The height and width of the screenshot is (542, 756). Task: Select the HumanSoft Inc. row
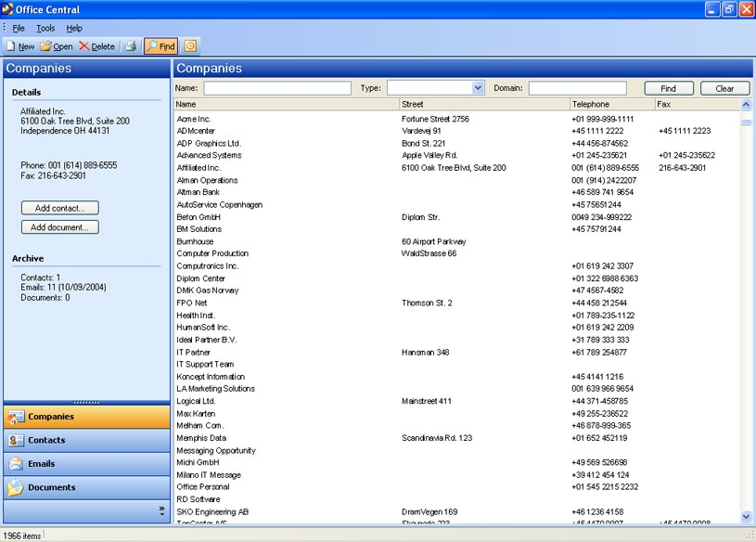pyautogui.click(x=456, y=328)
